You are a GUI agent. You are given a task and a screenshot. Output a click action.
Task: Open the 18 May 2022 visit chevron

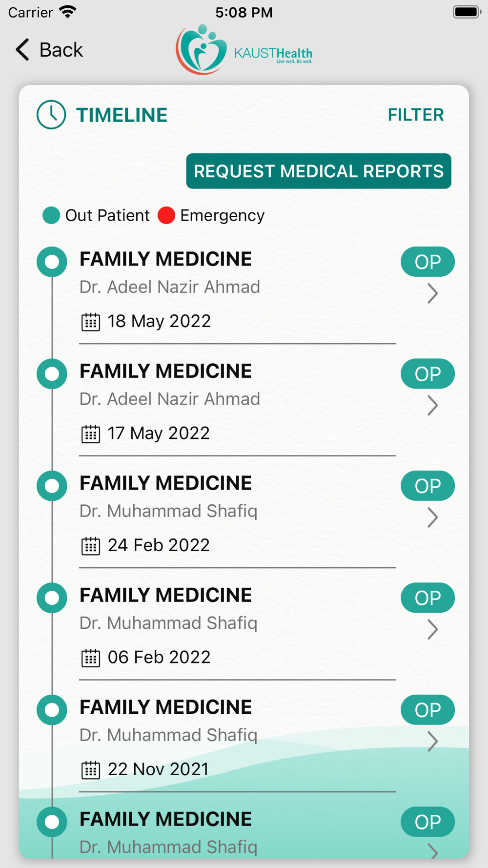click(432, 293)
